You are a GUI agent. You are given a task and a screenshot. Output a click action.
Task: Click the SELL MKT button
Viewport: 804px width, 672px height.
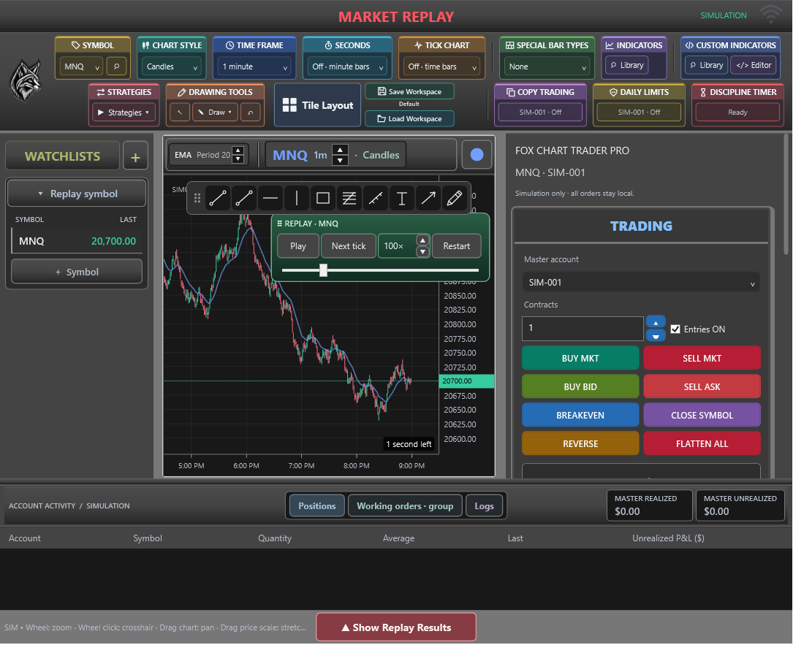click(702, 359)
